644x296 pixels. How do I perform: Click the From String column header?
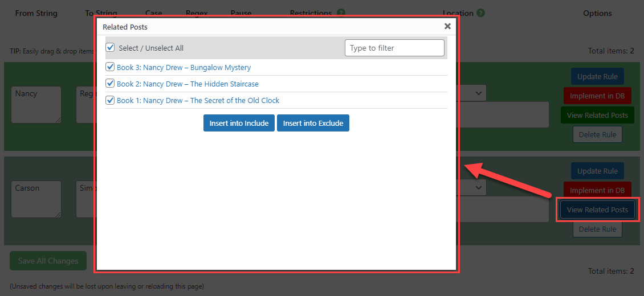tap(36, 13)
